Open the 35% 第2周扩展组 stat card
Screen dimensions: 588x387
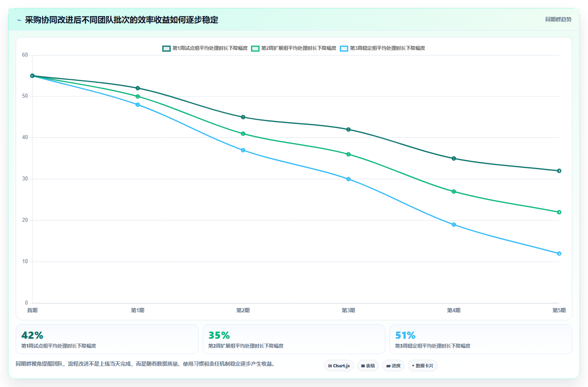294,339
